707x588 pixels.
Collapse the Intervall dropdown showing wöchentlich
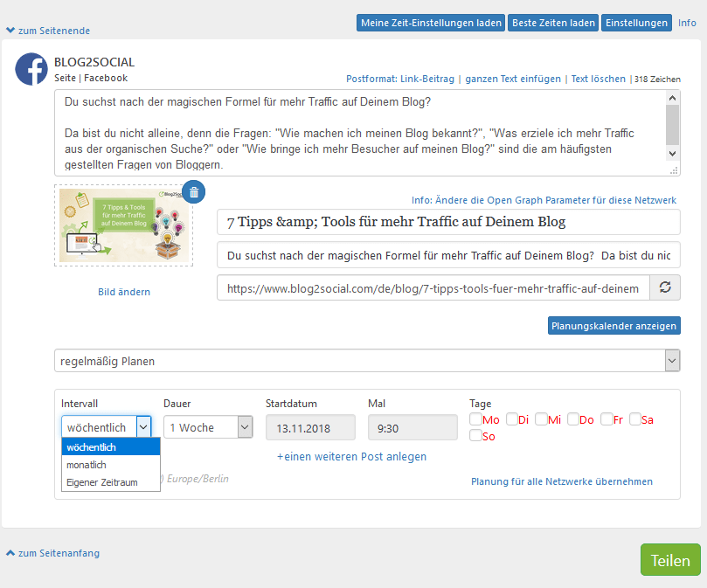(106, 426)
